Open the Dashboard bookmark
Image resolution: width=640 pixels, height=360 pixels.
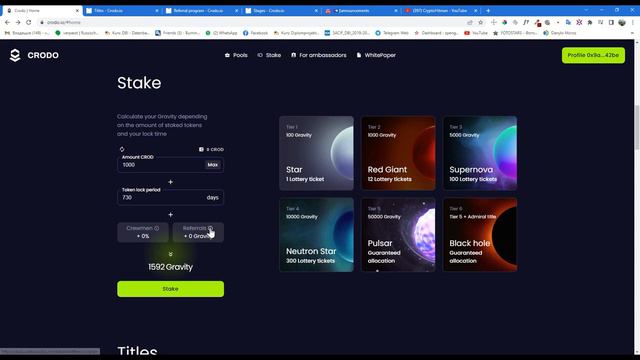click(x=436, y=33)
